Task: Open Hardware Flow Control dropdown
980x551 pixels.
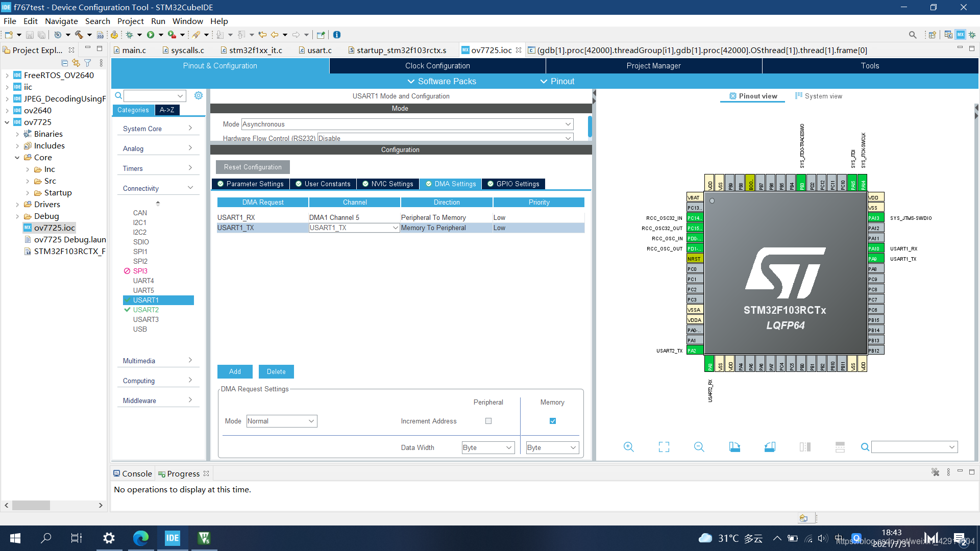Action: tap(445, 138)
